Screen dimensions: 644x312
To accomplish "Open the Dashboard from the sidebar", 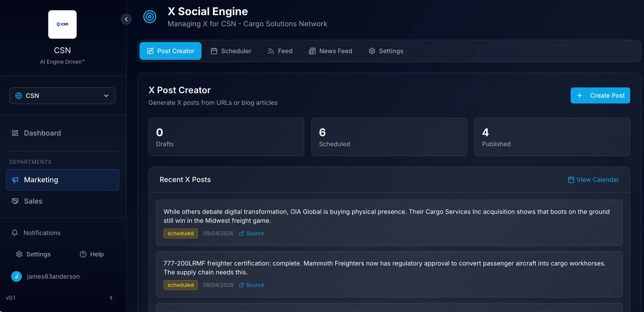I will [42, 133].
